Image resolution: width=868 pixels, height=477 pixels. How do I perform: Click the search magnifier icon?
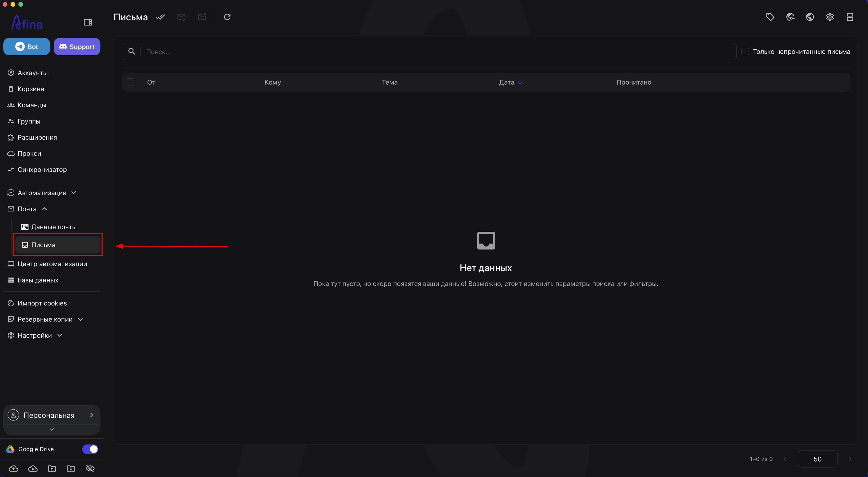pos(132,52)
